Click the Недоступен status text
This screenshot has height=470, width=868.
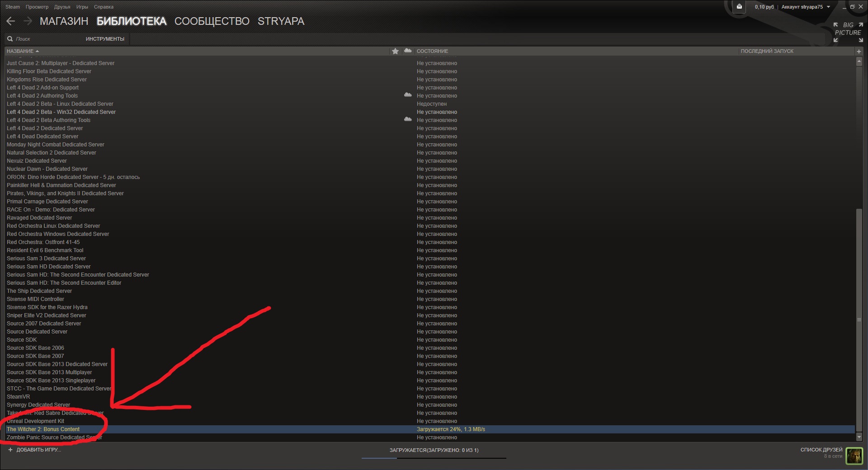pyautogui.click(x=432, y=104)
